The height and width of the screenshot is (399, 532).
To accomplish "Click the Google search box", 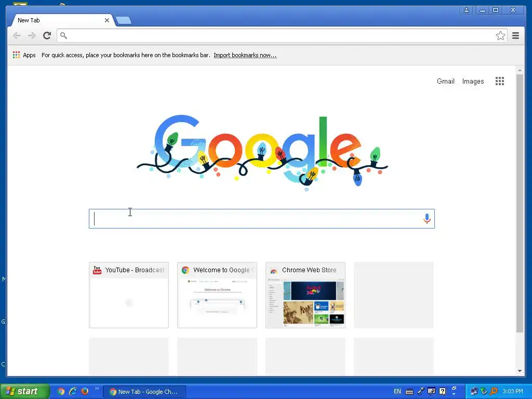I will click(262, 219).
